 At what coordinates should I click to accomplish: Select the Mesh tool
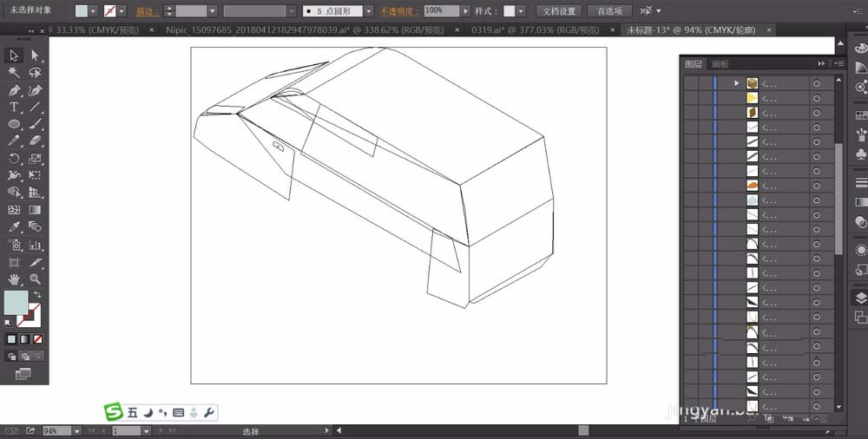click(x=14, y=210)
